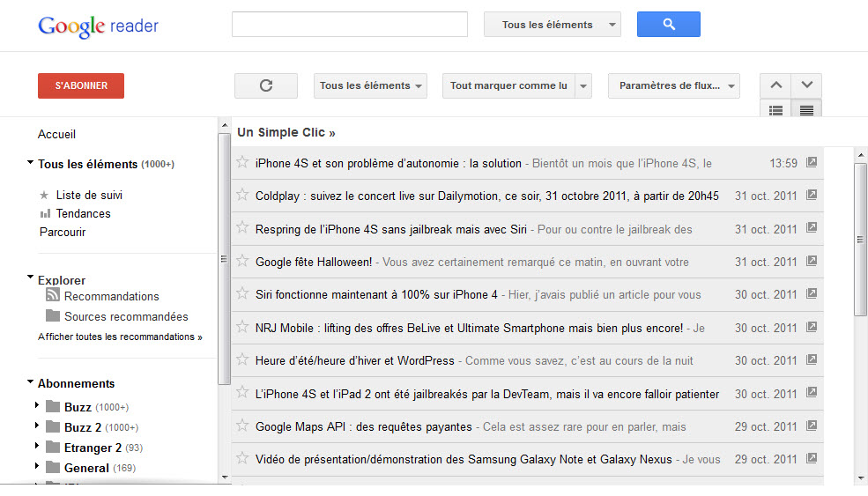Click the blue search magnifier button
This screenshot has width=868, height=496.
pos(668,25)
